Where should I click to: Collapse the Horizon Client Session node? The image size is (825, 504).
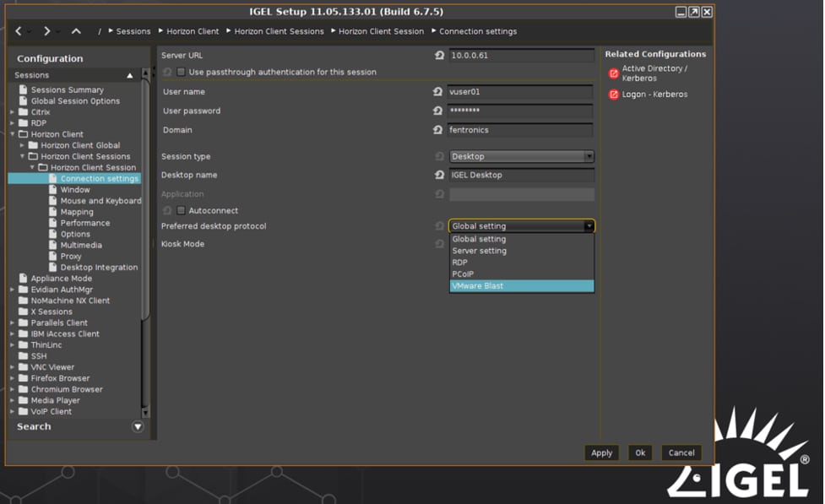[32, 167]
